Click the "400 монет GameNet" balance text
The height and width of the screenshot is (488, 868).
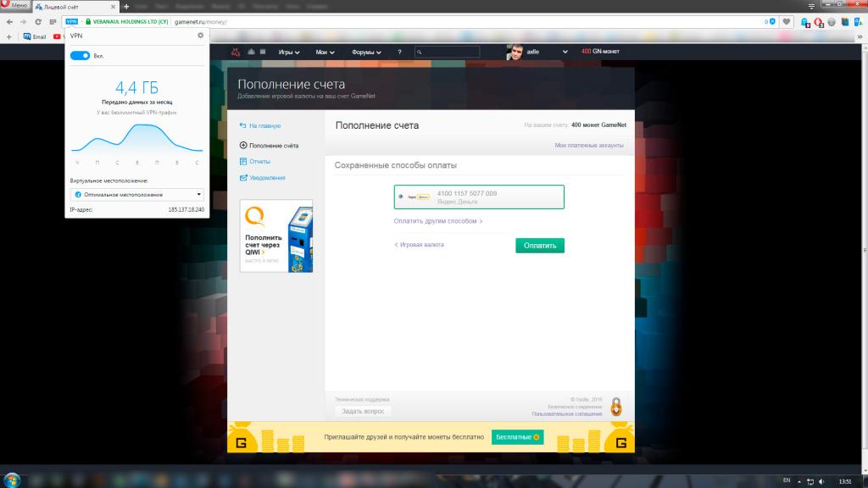[x=598, y=125]
